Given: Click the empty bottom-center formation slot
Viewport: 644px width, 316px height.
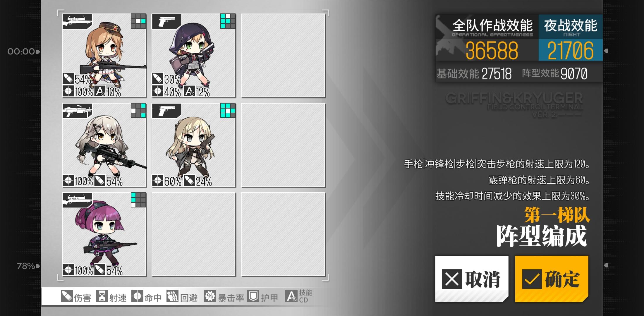Looking at the screenshot, I should [194, 234].
